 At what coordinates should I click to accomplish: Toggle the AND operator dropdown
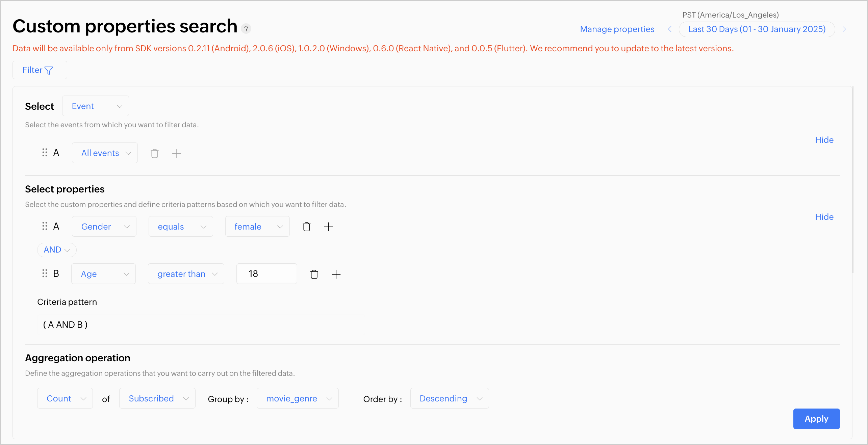[x=57, y=250]
